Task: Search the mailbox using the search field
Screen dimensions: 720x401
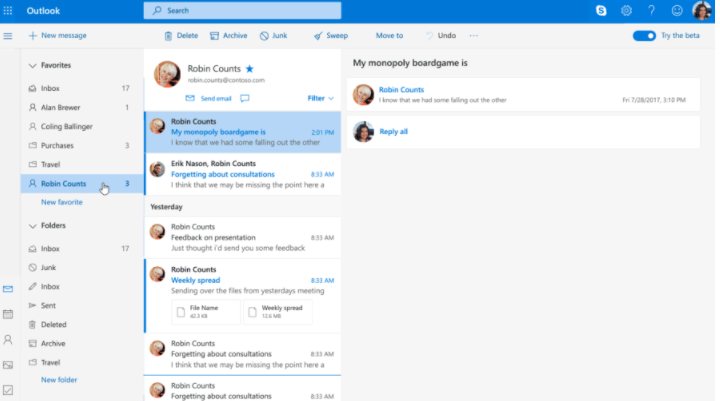Action: pyautogui.click(x=242, y=11)
